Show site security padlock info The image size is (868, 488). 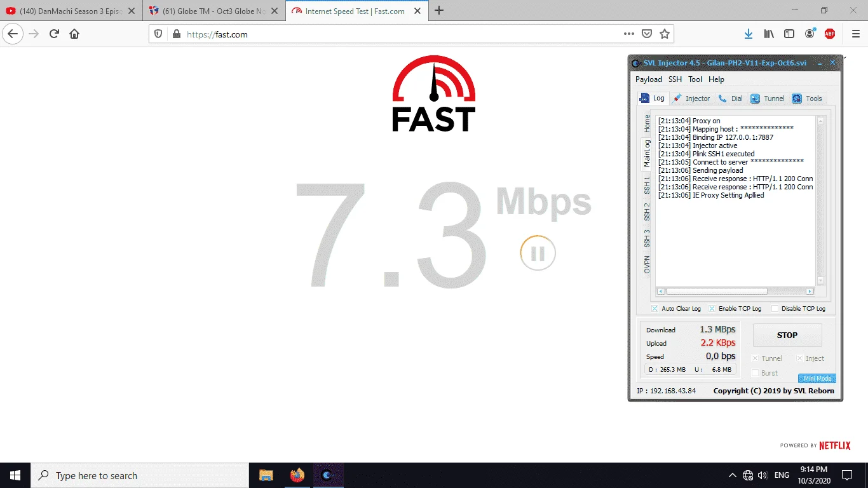coord(175,34)
